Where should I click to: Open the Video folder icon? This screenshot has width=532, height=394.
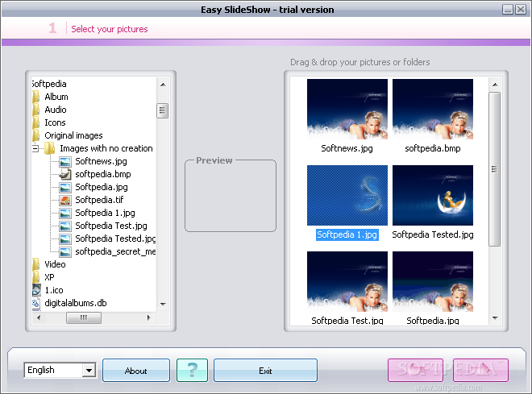(x=36, y=264)
